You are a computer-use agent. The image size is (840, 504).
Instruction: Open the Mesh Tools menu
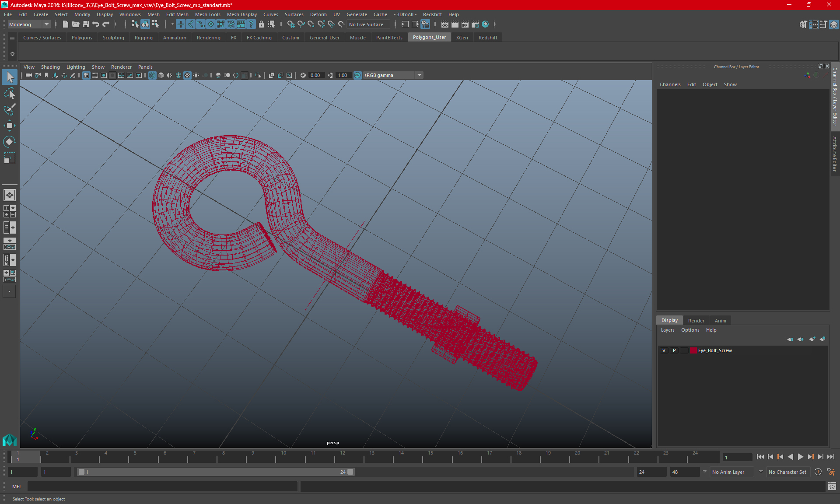pyautogui.click(x=207, y=14)
